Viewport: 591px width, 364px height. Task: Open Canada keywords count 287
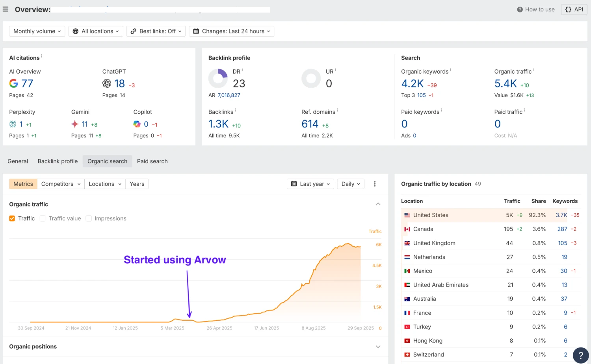[x=562, y=229]
